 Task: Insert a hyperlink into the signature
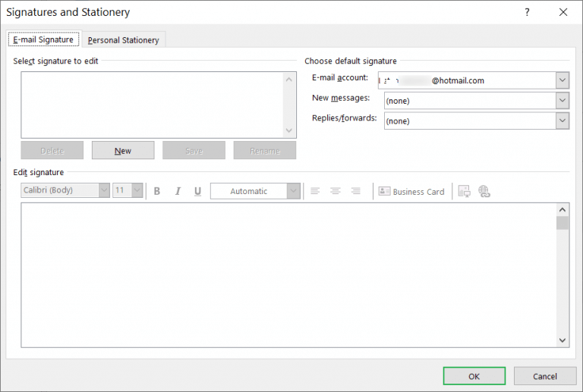point(484,191)
